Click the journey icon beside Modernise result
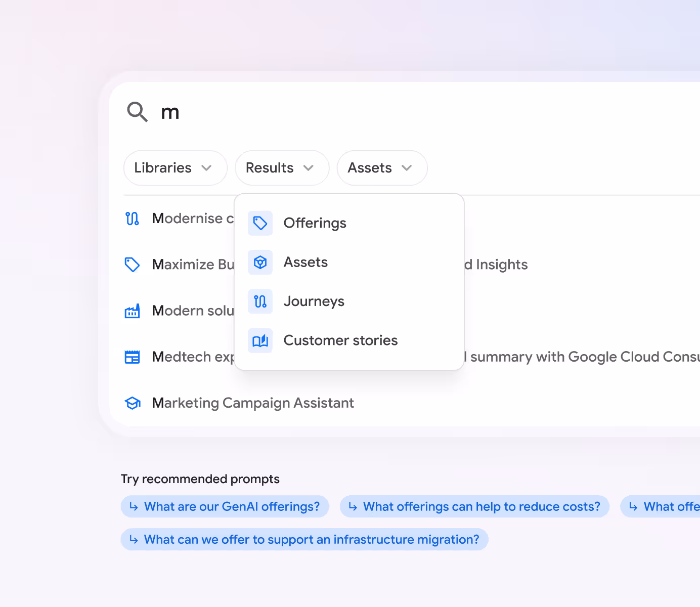Viewport: 700px width, 607px height. point(132,219)
